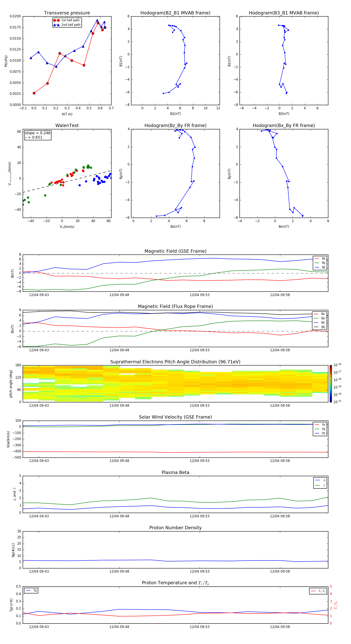Screen dimensions: 351x644
Task: Click the Hodogram(Bz_By FR frame) title
Action: pyautogui.click(x=175, y=125)
